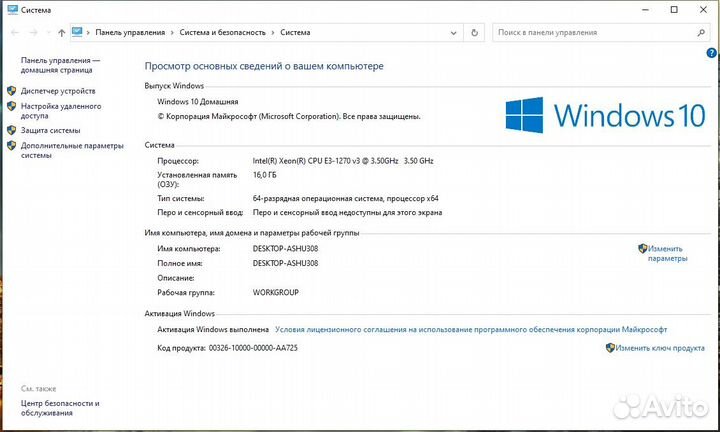
Task: Click the shield icon beside Защита системы
Action: click(x=11, y=130)
